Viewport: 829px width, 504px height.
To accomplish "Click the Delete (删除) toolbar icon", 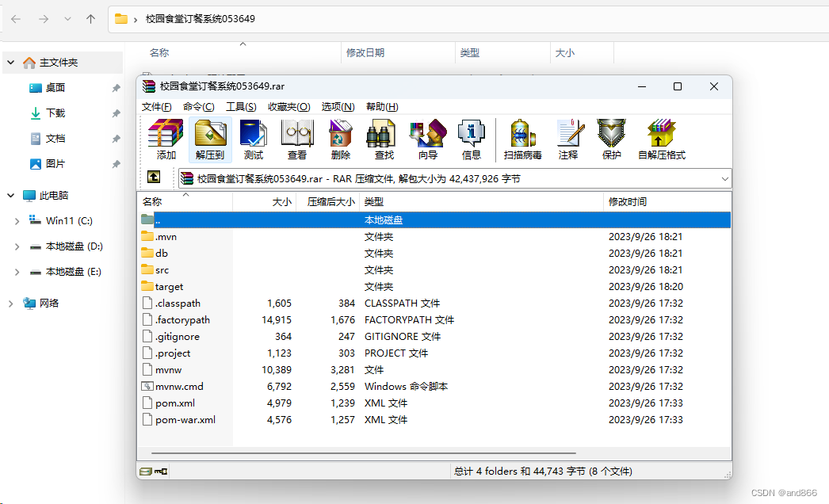I will tap(341, 139).
